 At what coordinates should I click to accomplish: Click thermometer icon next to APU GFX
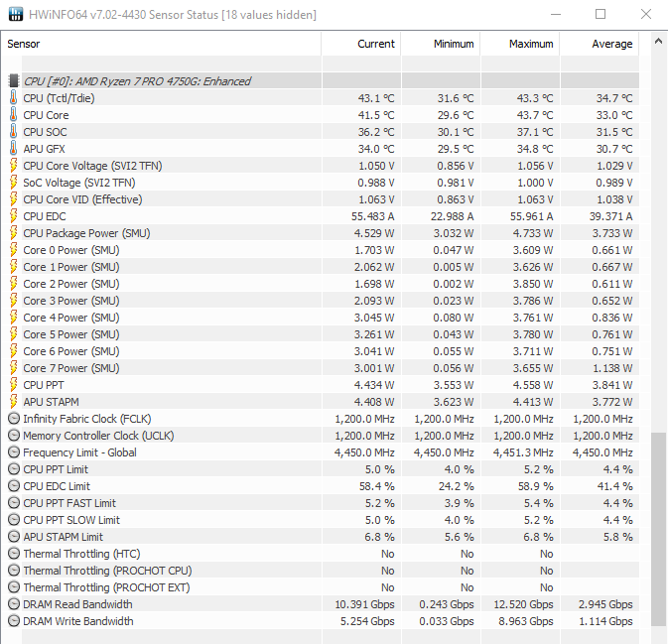pos(14,148)
